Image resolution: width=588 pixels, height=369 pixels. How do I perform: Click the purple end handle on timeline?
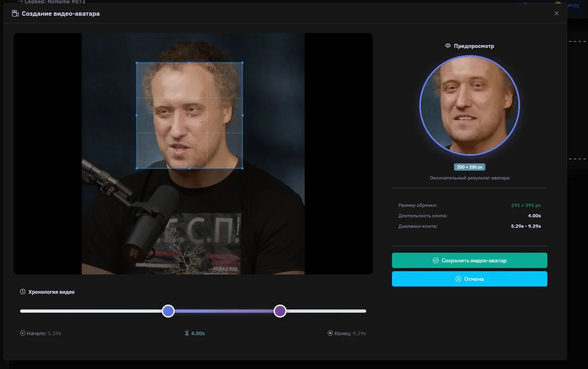280,311
